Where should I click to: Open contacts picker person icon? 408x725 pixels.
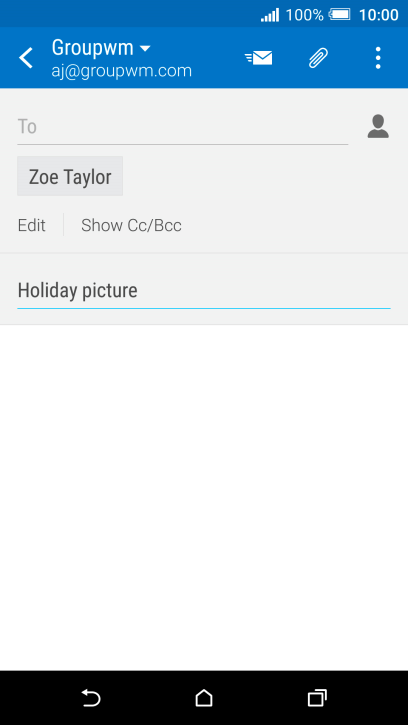(378, 126)
